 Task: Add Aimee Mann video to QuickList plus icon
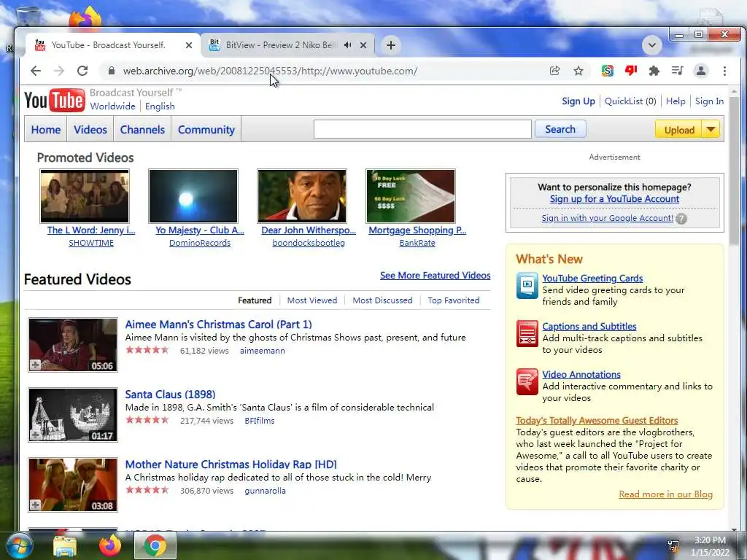click(35, 365)
